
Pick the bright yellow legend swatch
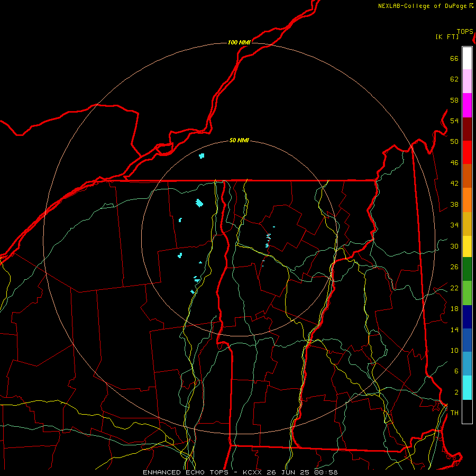pyautogui.click(x=467, y=246)
